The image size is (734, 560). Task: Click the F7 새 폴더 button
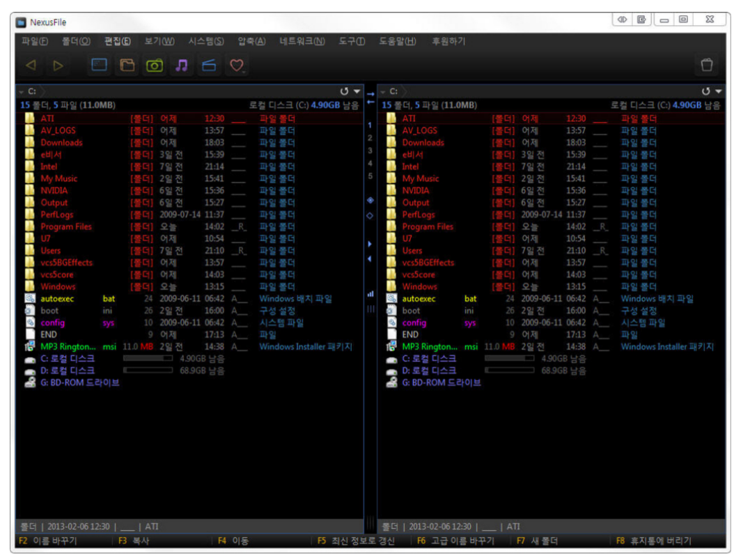(x=538, y=540)
